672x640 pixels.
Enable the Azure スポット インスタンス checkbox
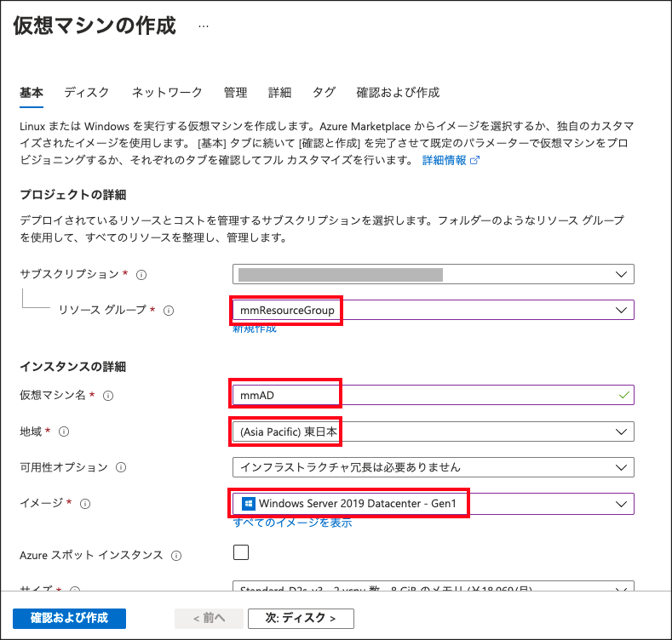pyautogui.click(x=241, y=552)
